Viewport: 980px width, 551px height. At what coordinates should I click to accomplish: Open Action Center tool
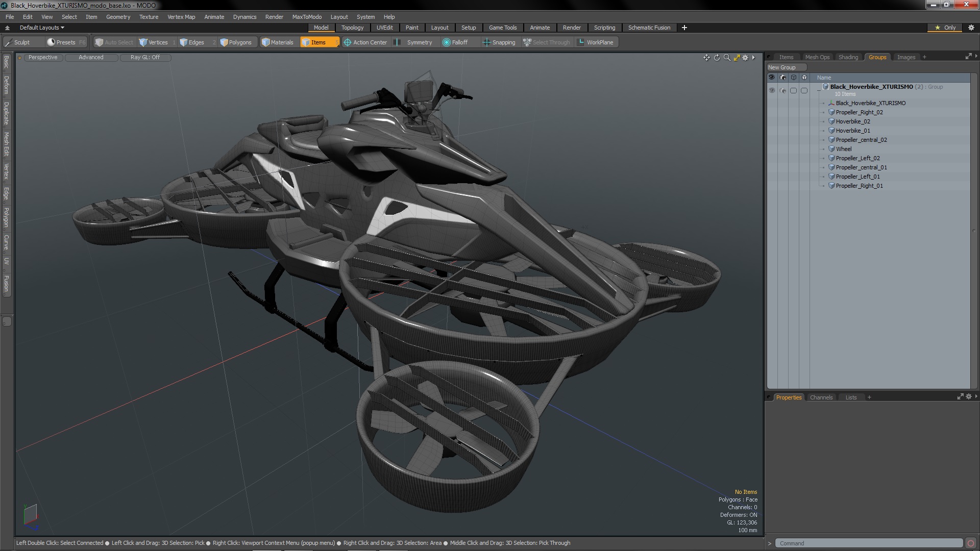pyautogui.click(x=365, y=42)
